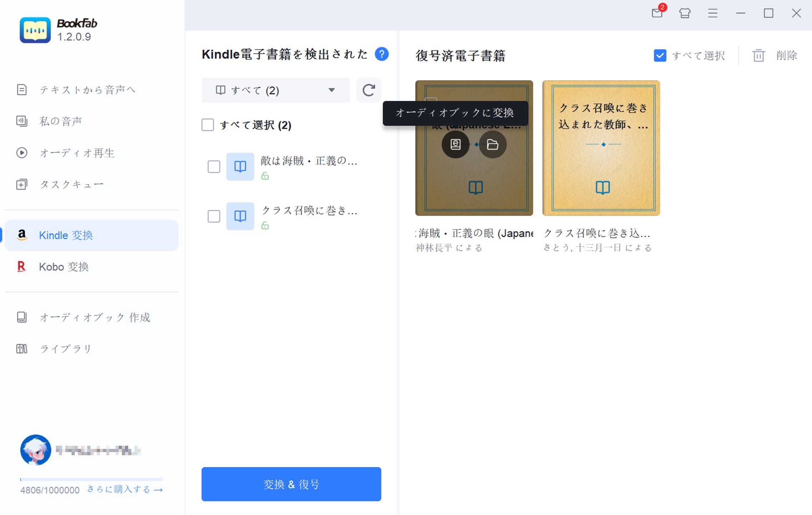Delete decrypted books via trash icon

click(759, 55)
